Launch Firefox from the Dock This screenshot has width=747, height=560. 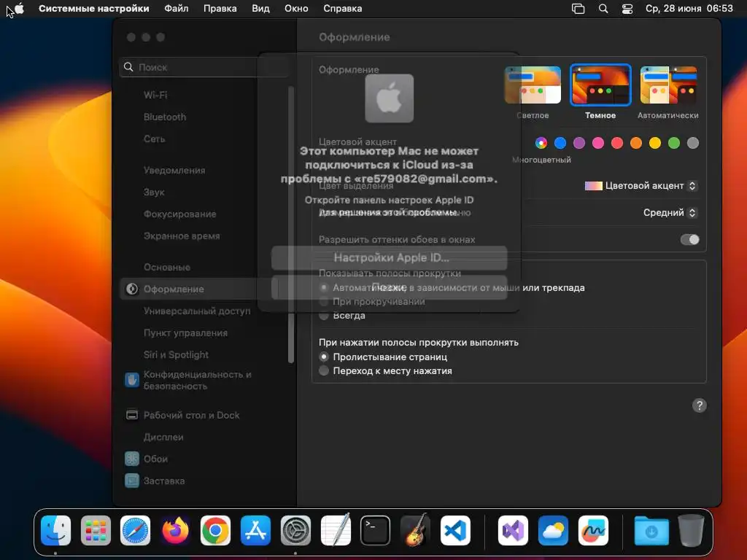click(175, 530)
